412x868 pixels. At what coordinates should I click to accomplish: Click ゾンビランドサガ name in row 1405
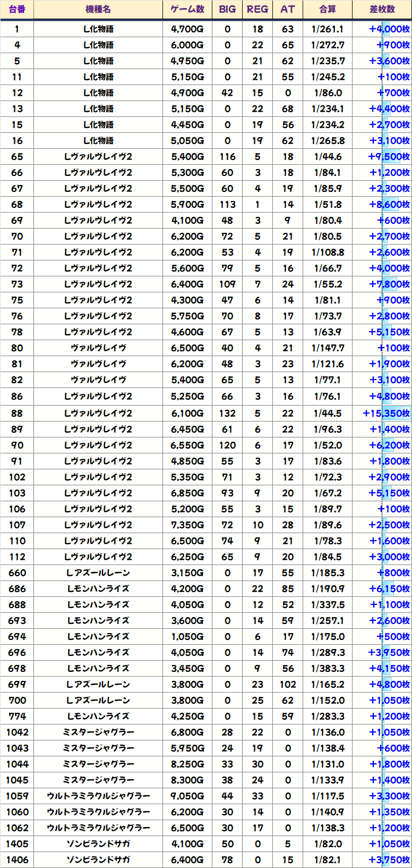pos(98,844)
